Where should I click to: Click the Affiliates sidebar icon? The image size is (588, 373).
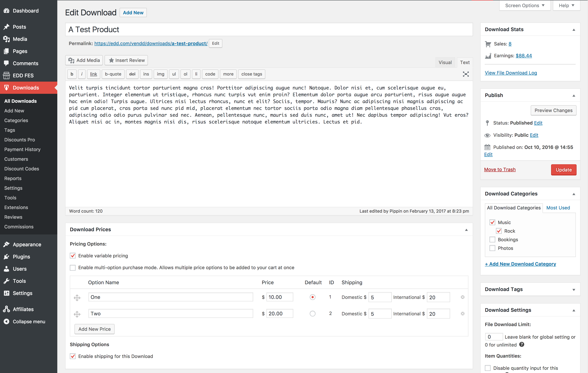pyautogui.click(x=7, y=309)
